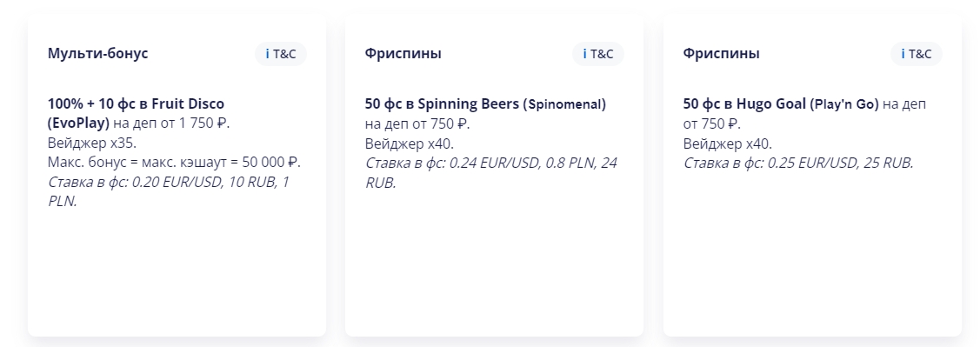Open T&C for Hugo Goal freespins
The height and width of the screenshot is (347, 980).
917,55
